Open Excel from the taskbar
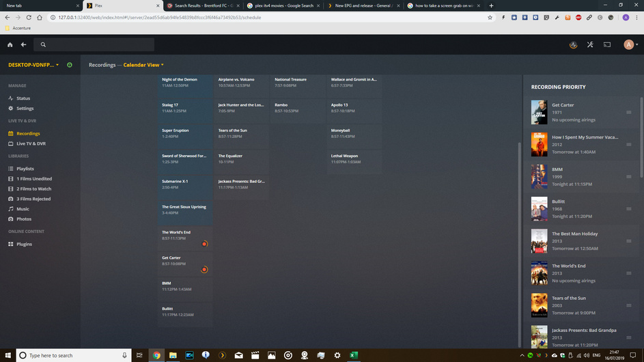This screenshot has width=644, height=362. click(x=354, y=355)
